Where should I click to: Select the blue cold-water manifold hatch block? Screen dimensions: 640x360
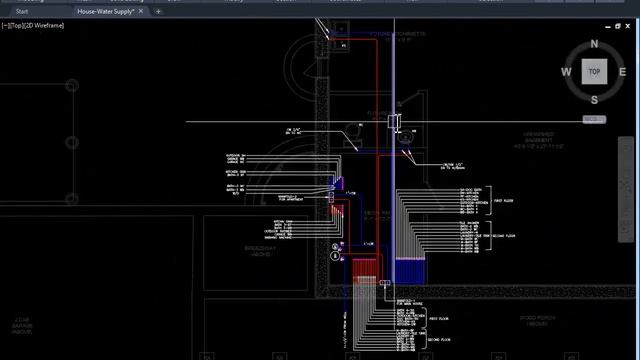click(x=411, y=271)
